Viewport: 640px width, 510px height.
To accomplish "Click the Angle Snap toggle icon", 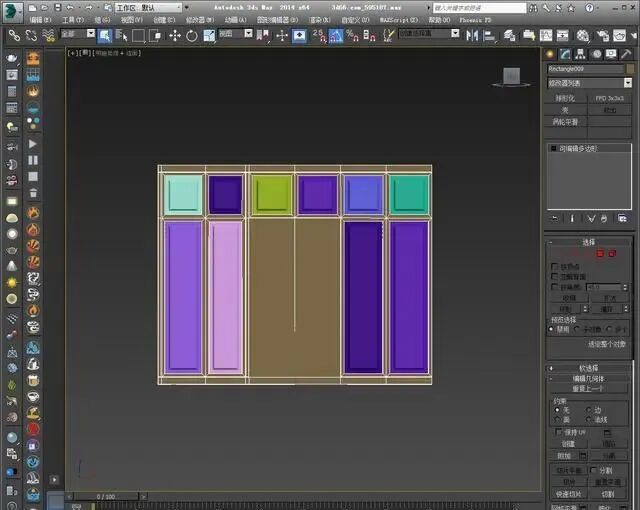I will tap(335, 35).
